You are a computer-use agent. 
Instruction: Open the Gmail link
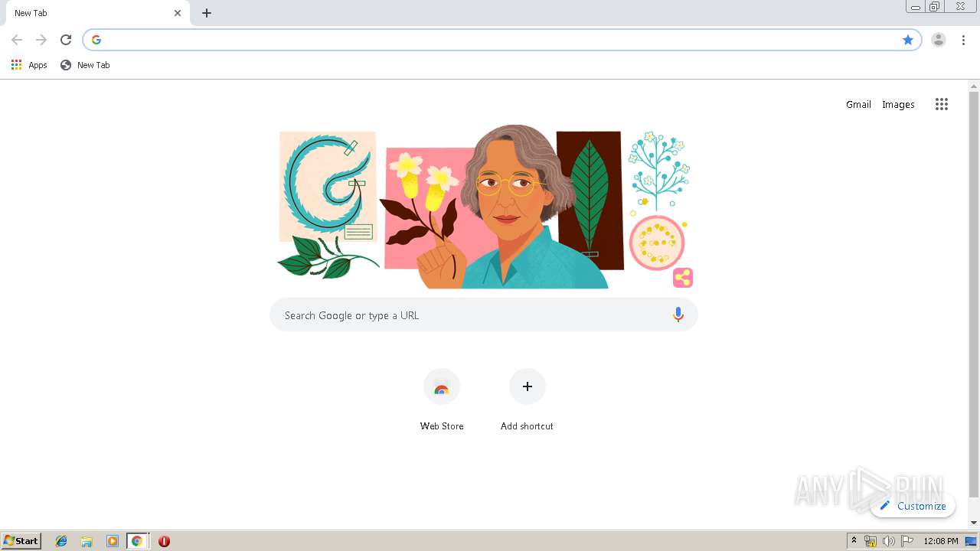858,104
